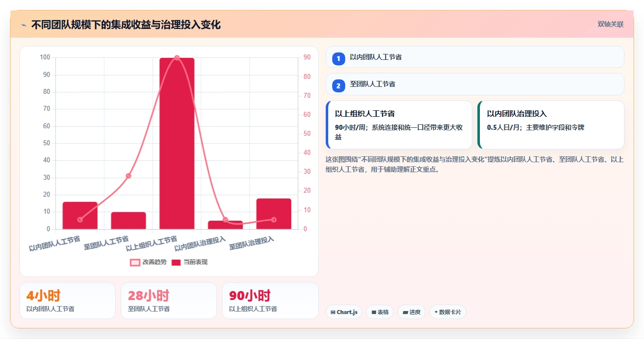Click the summary paragraph starting 这张图围绕

click(x=474, y=164)
